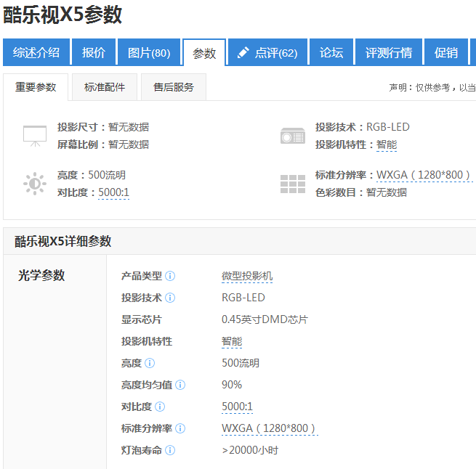
Task: Switch to 售后服务 sub-tab
Action: (174, 87)
